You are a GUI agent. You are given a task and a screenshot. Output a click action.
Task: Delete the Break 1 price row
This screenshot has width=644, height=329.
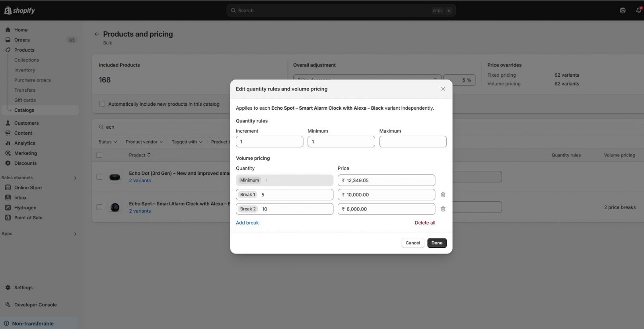pyautogui.click(x=443, y=195)
